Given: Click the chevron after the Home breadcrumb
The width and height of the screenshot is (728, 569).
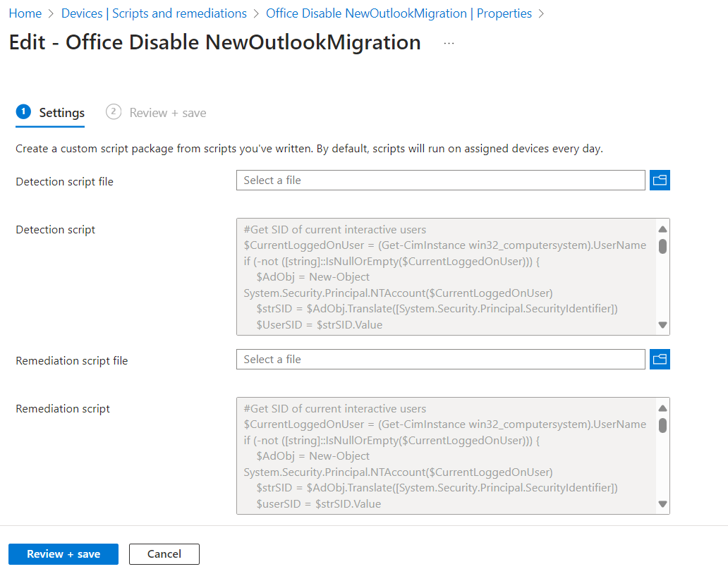Looking at the screenshot, I should tap(51, 14).
